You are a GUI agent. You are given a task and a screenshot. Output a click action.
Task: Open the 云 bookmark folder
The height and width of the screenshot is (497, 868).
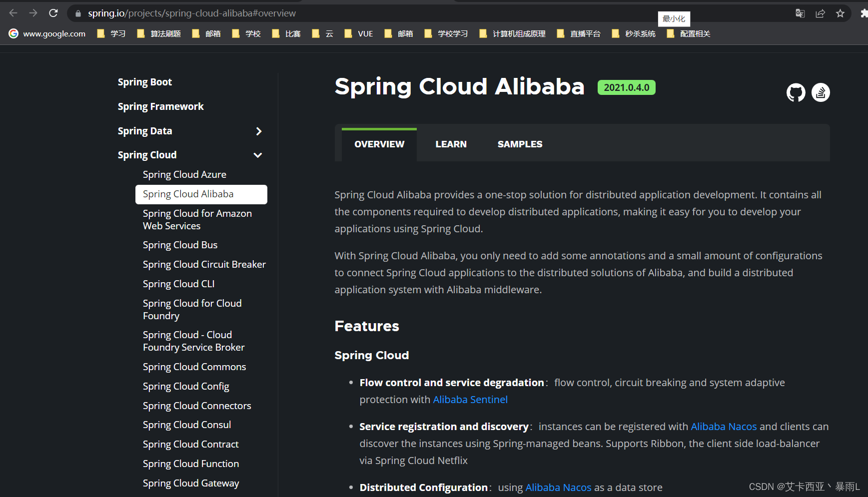click(323, 33)
